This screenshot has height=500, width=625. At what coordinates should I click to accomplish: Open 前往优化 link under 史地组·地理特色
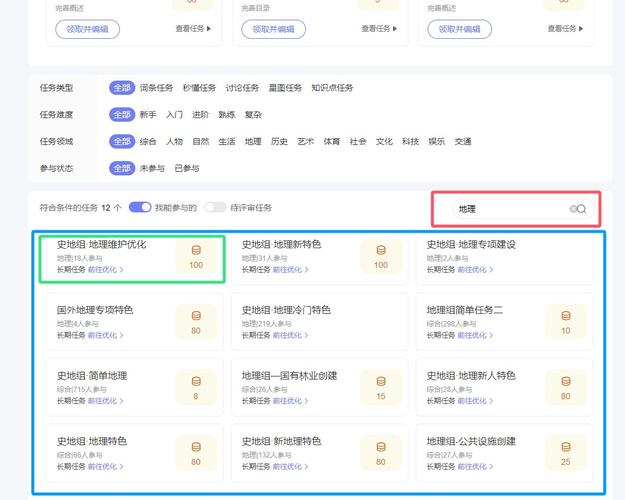[x=106, y=467]
